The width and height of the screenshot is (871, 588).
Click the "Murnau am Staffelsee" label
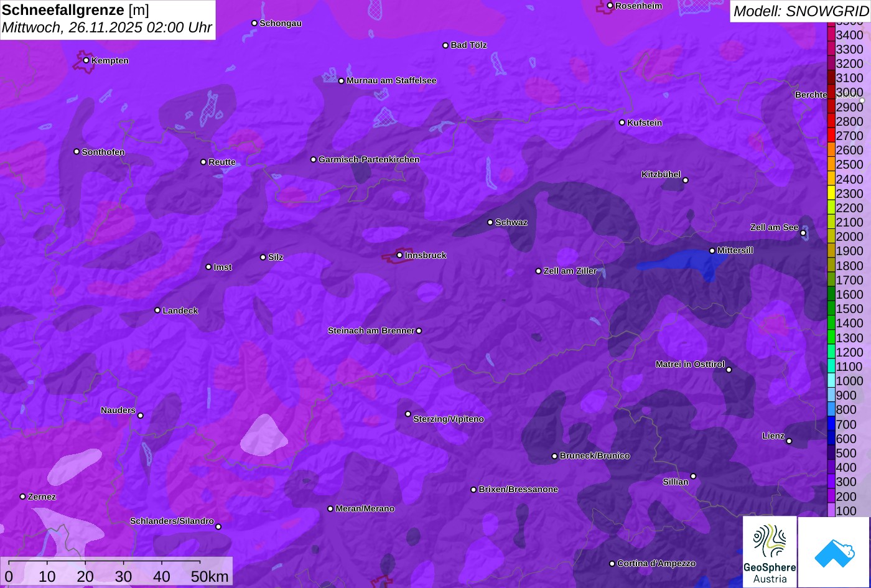point(391,81)
